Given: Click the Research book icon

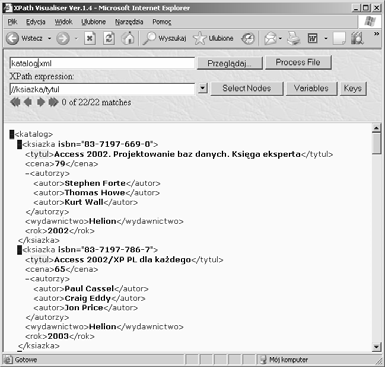Looking at the screenshot, I should tap(357, 39).
